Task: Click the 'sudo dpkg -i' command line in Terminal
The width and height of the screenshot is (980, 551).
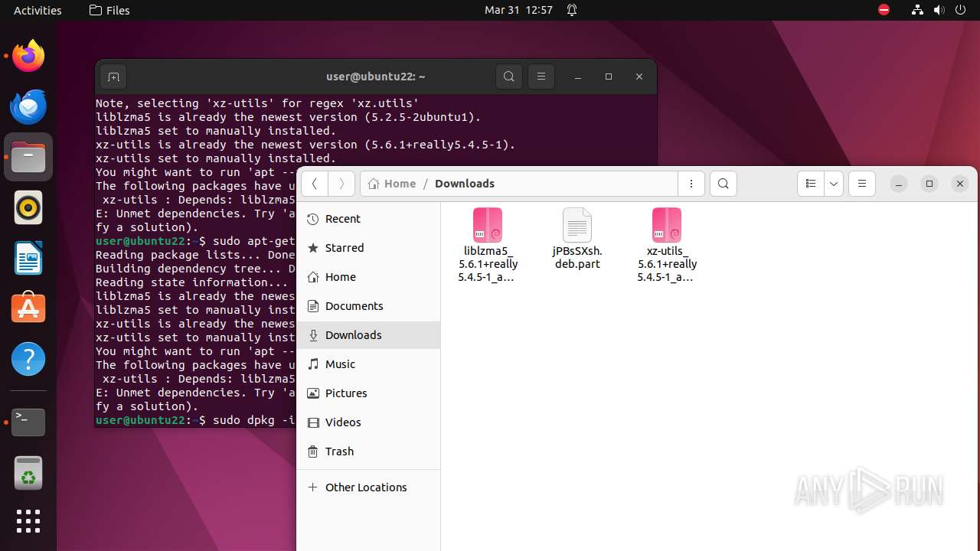Action: [254, 420]
